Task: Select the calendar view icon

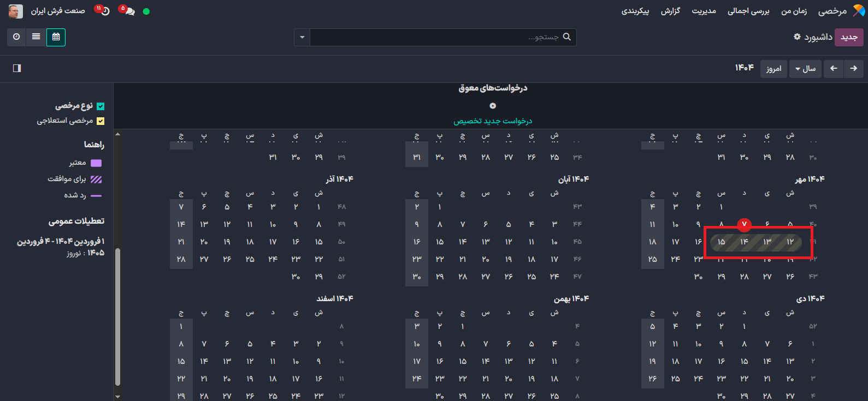Action: click(56, 37)
